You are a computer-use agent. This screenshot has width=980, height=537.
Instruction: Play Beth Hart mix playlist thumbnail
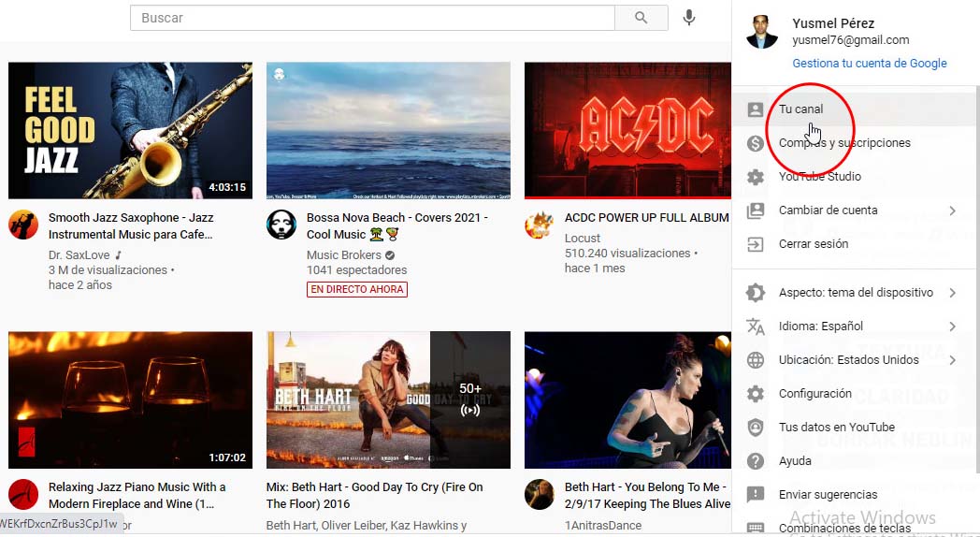coord(388,400)
